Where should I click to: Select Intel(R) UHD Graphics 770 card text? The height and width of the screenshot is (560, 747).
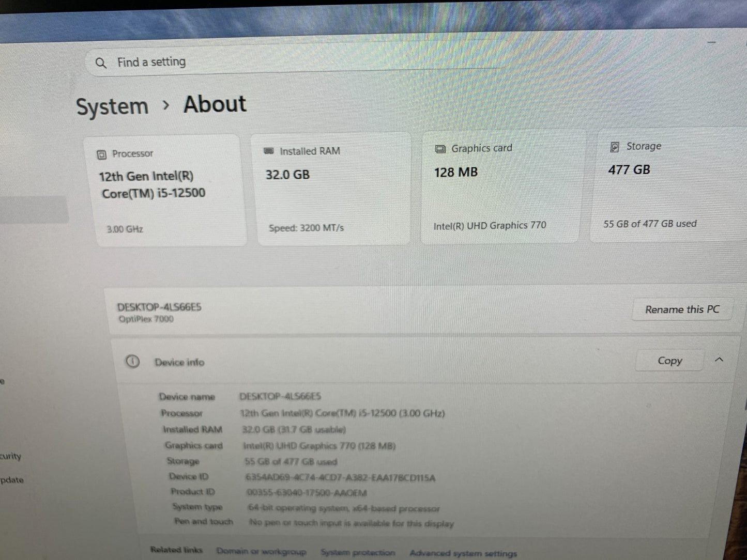tap(490, 226)
